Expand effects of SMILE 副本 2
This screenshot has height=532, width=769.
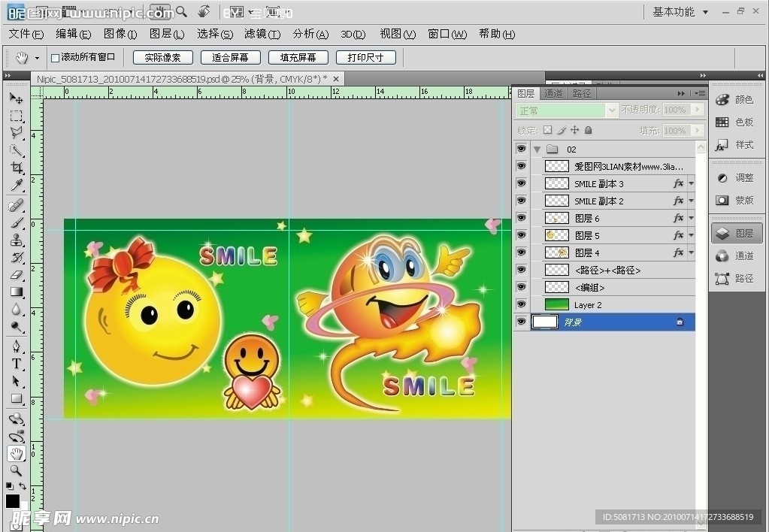(x=691, y=201)
